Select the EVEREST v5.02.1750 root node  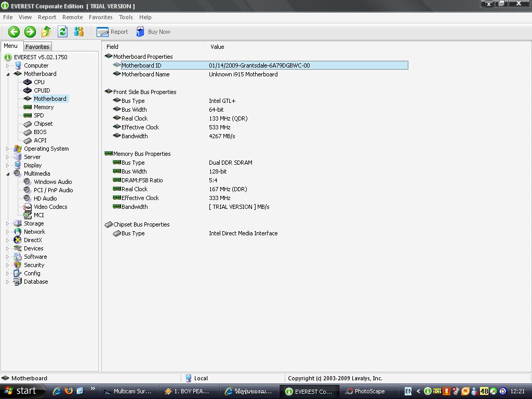point(41,57)
